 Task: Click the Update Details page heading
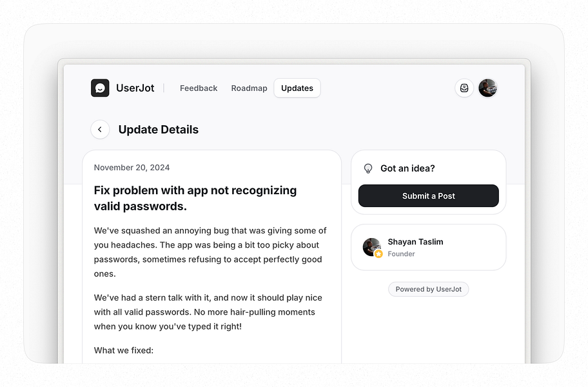(158, 129)
